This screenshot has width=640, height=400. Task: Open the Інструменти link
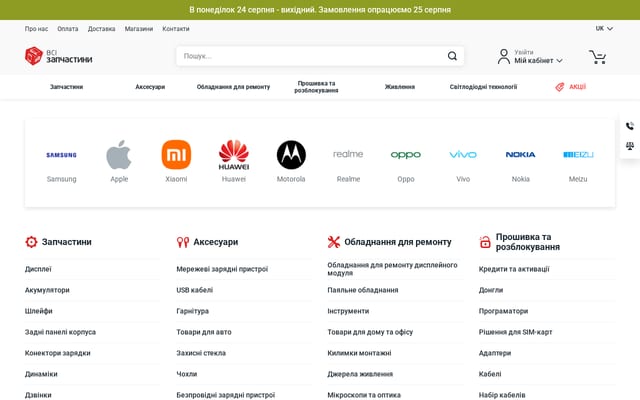point(348,311)
